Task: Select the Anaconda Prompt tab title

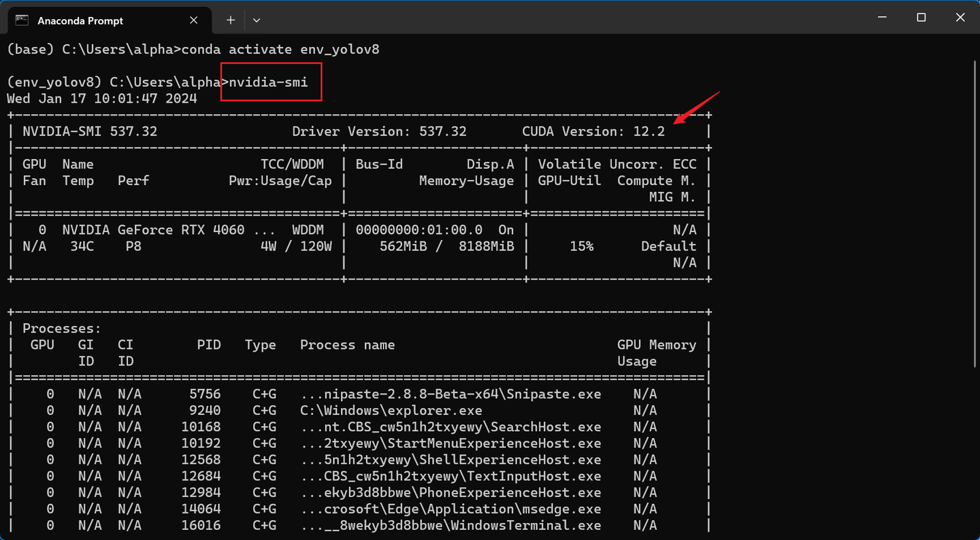Action: 80,21
